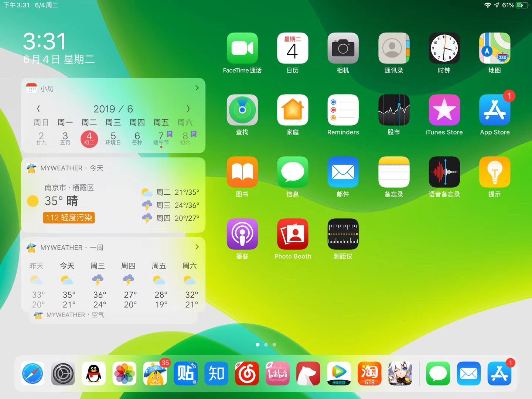Viewport: 532px width, 399px height.
Task: Select date 6 芒种 in calendar widget
Action: [137, 139]
